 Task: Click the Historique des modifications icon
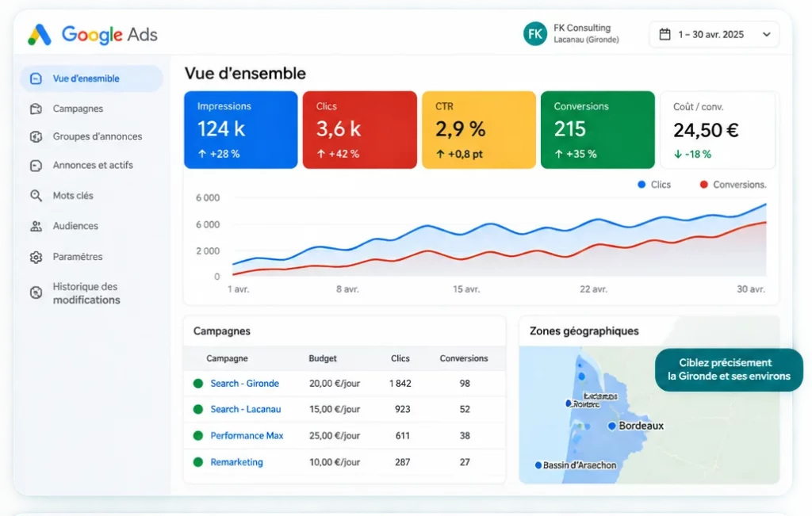(36, 293)
